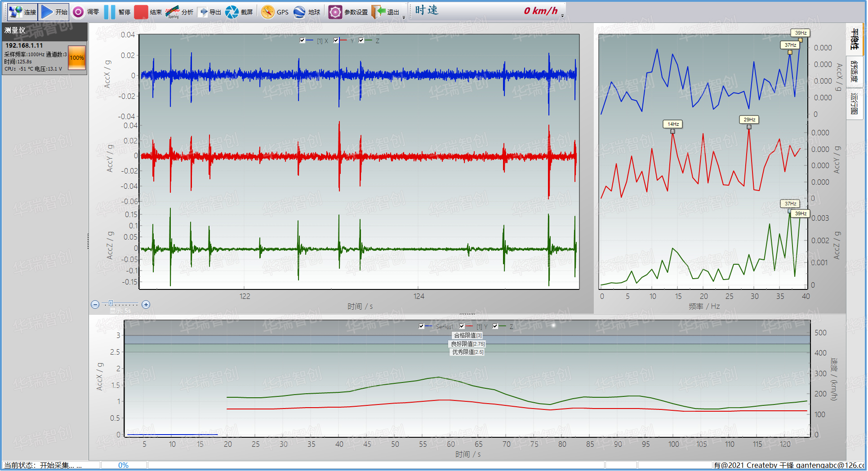Click the left panel splitter grip
868x471 pixels.
[88, 241]
